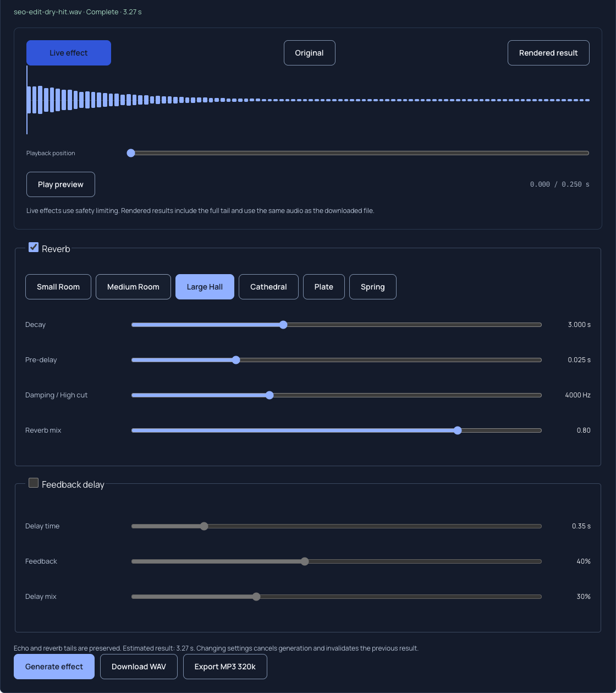
Task: Click the 30% delay mix value
Action: click(584, 597)
